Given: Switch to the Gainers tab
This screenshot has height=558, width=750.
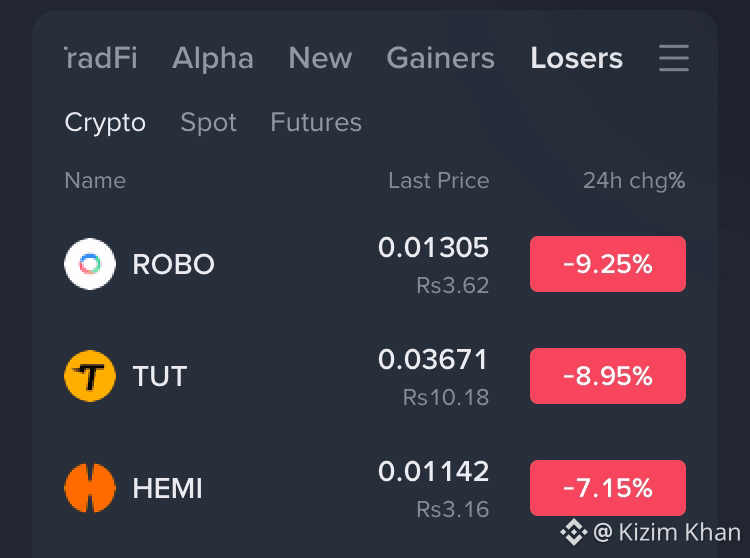Looking at the screenshot, I should [441, 58].
